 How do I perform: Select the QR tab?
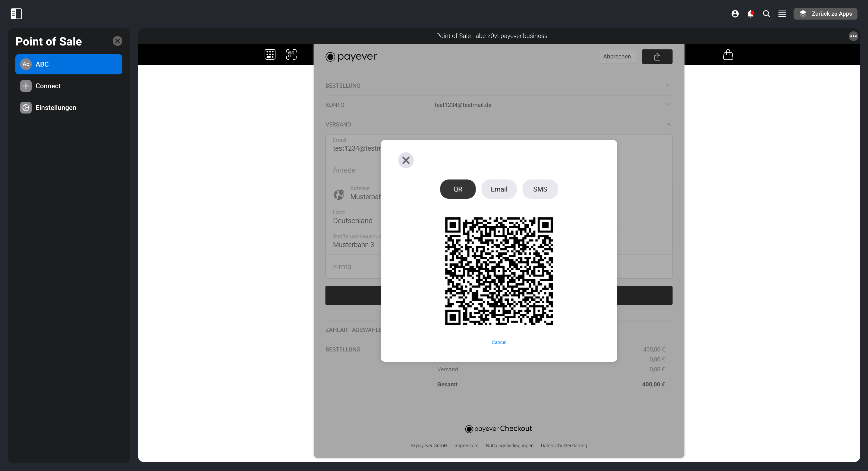click(458, 189)
